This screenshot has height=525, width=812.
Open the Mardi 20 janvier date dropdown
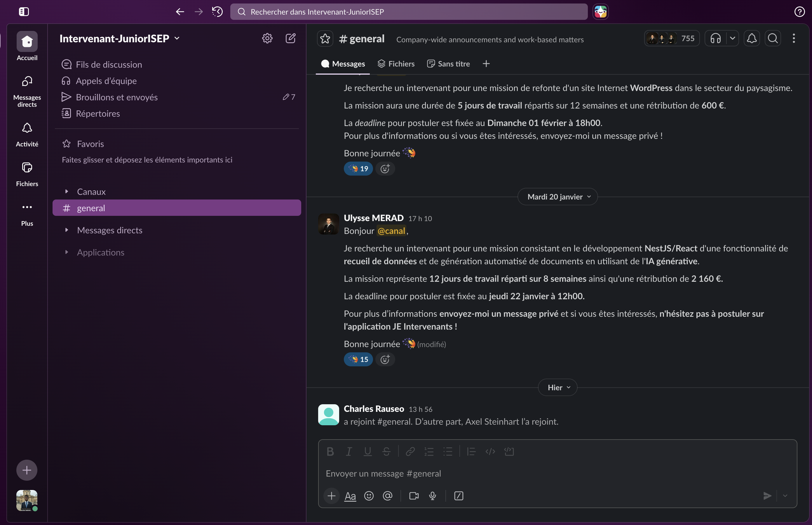pos(557,196)
